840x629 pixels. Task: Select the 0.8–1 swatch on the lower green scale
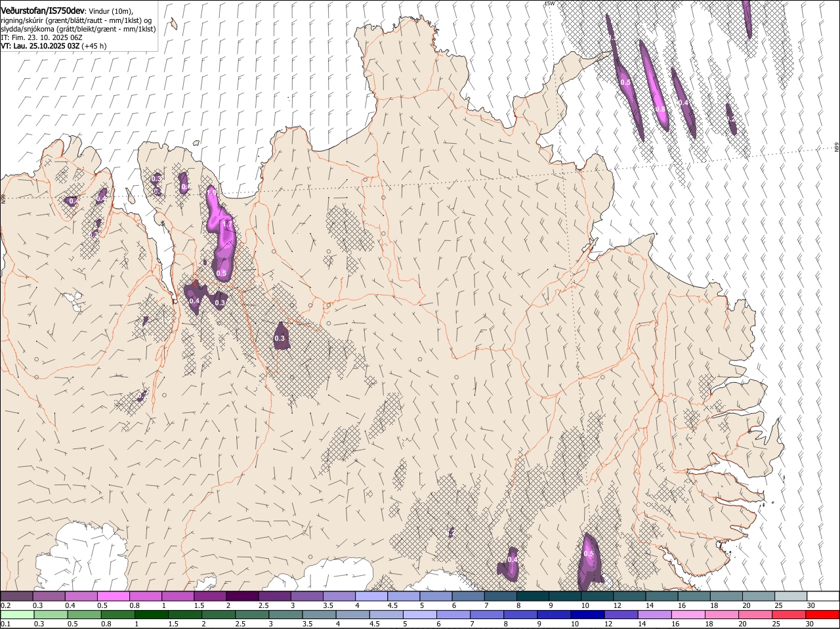pyautogui.click(x=118, y=615)
